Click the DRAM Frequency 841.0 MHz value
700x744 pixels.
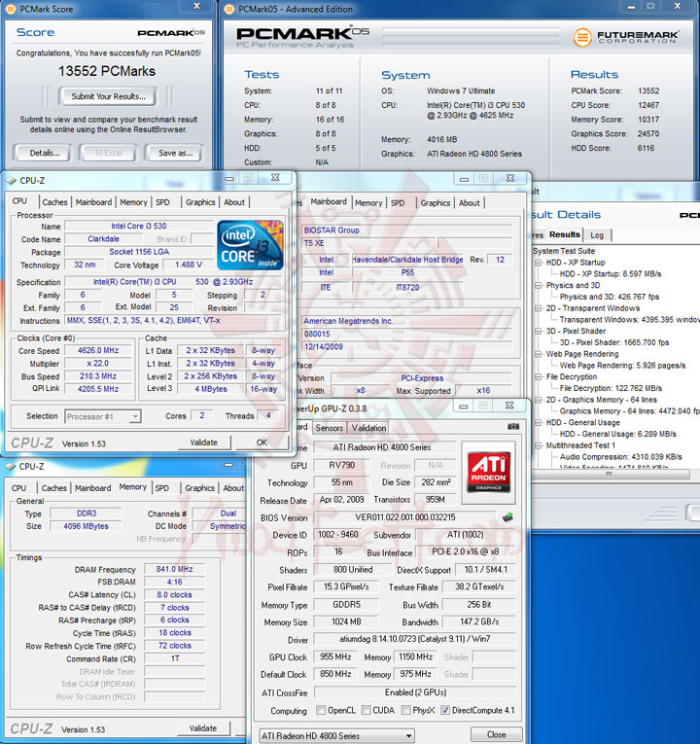point(175,569)
